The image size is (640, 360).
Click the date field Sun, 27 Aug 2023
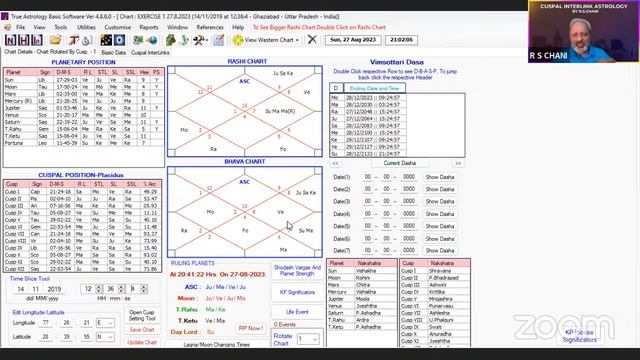tap(353, 40)
